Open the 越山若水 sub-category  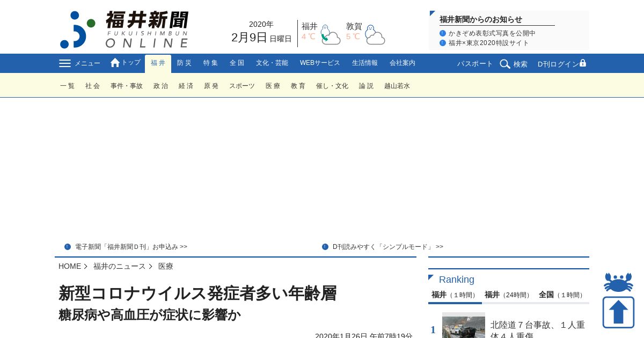coord(397,86)
